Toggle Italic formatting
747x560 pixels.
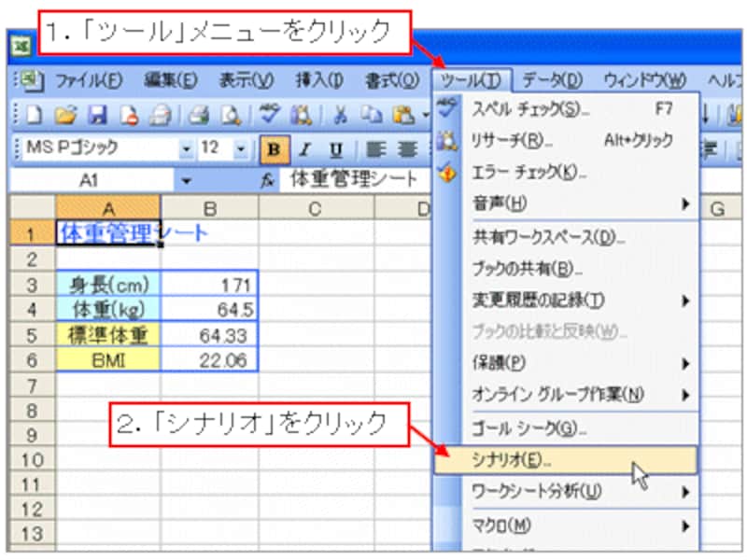305,149
